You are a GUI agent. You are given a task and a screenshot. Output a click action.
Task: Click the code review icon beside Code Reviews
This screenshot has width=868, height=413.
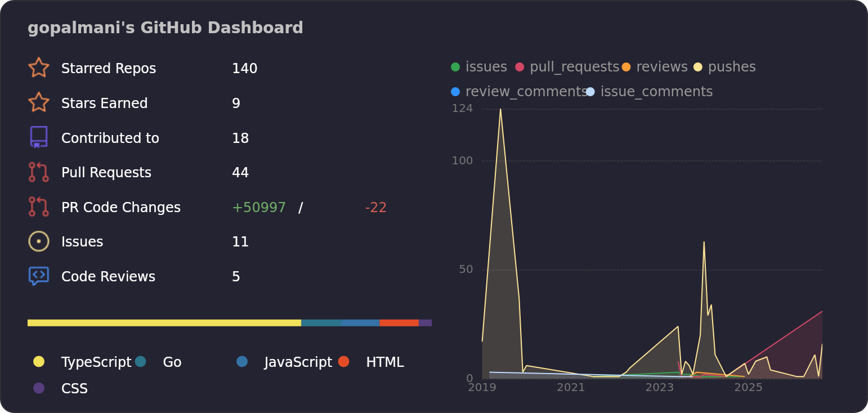coord(39,276)
